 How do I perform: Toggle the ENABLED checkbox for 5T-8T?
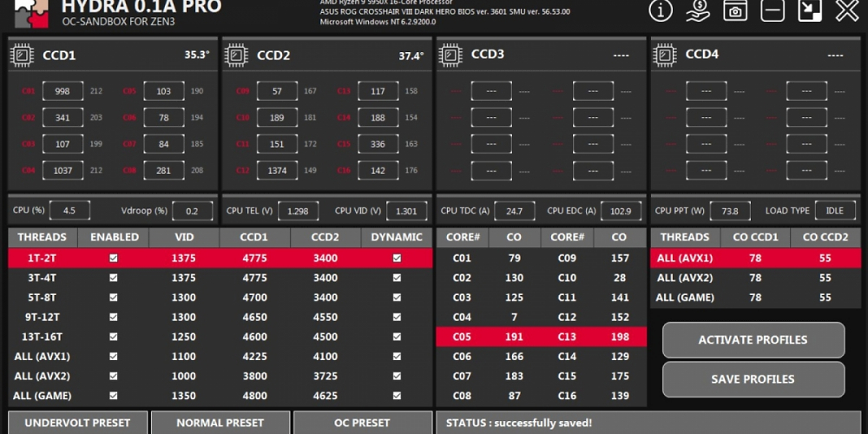click(x=114, y=297)
